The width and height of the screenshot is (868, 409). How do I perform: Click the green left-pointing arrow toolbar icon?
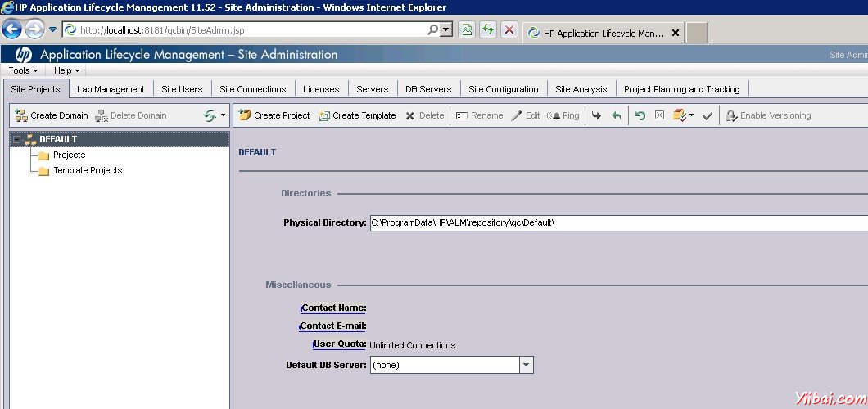coord(616,115)
